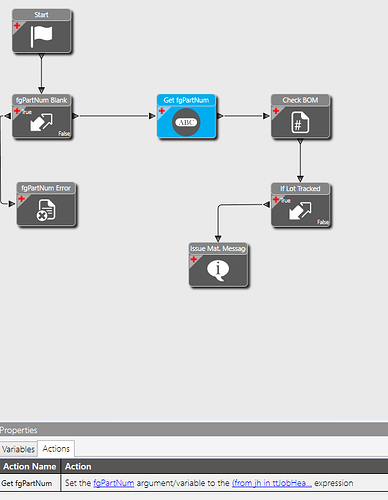This screenshot has height=500, width=388.
Task: Select the Issue Mat. Message info node
Action: 218,265
